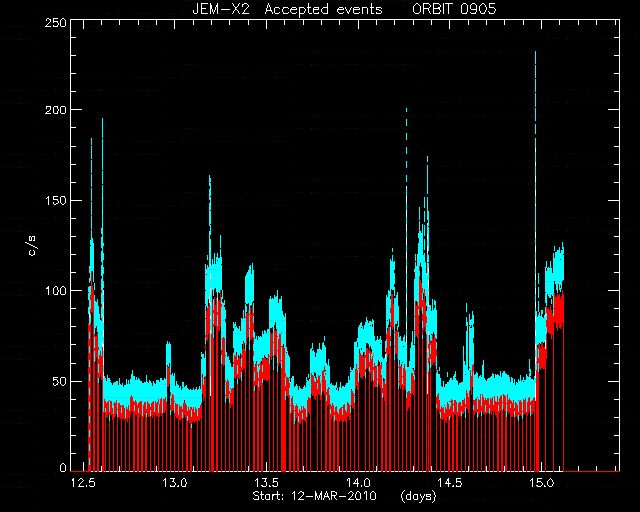
Task: Click the 'Start: 12-MAR-2010' axis caption
Action: tap(314, 496)
